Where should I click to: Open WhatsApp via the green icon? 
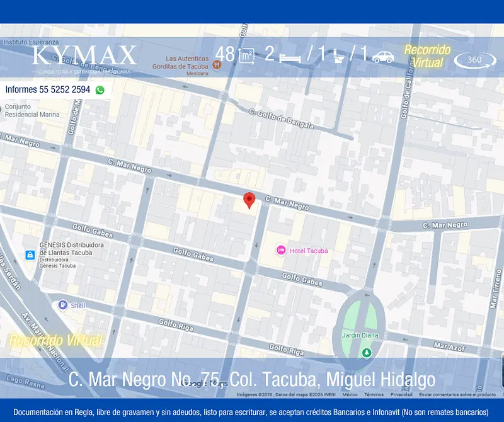pos(100,90)
